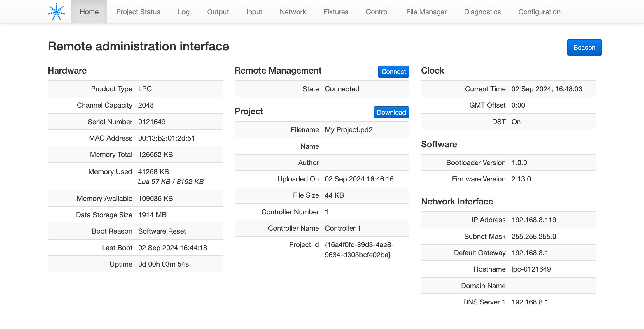The image size is (644, 329).
Task: View the Diagnostics page
Action: [x=482, y=12]
